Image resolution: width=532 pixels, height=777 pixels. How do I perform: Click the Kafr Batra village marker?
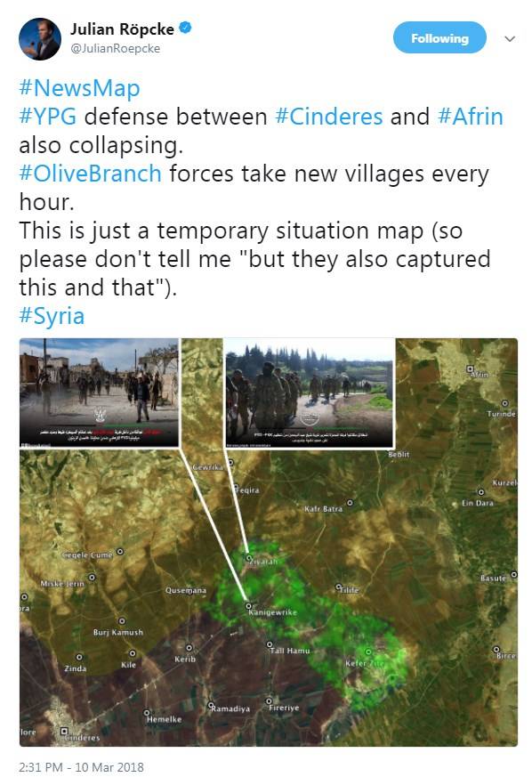tap(351, 503)
